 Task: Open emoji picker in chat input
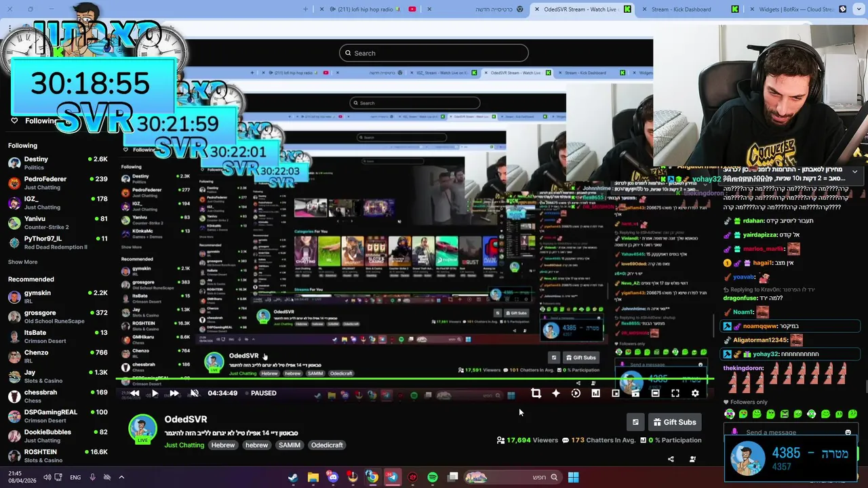(x=848, y=432)
